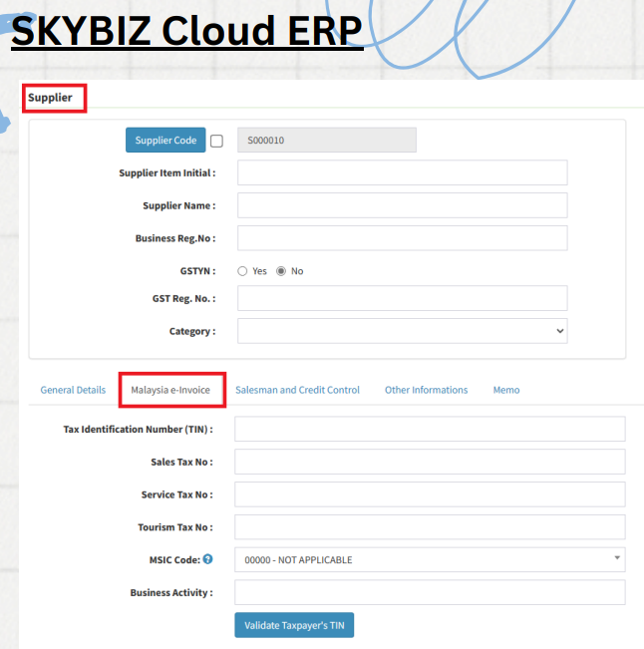Screen dimensions: 644x649
Task: Select Yes for GSTYN
Action: coord(242,271)
